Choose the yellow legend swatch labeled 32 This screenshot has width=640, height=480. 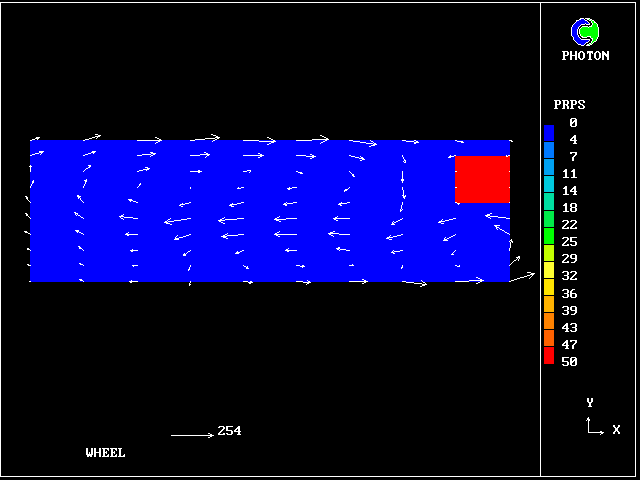point(549,275)
